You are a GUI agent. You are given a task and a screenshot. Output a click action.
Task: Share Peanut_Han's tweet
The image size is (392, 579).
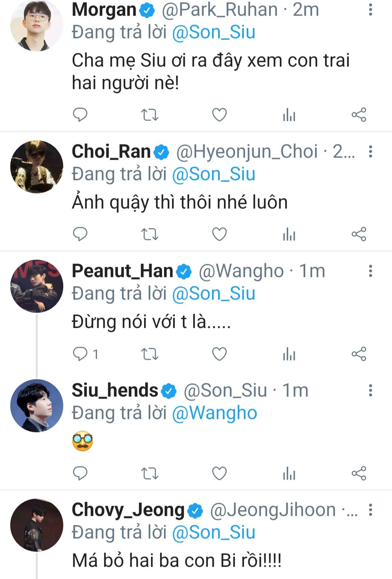(359, 354)
